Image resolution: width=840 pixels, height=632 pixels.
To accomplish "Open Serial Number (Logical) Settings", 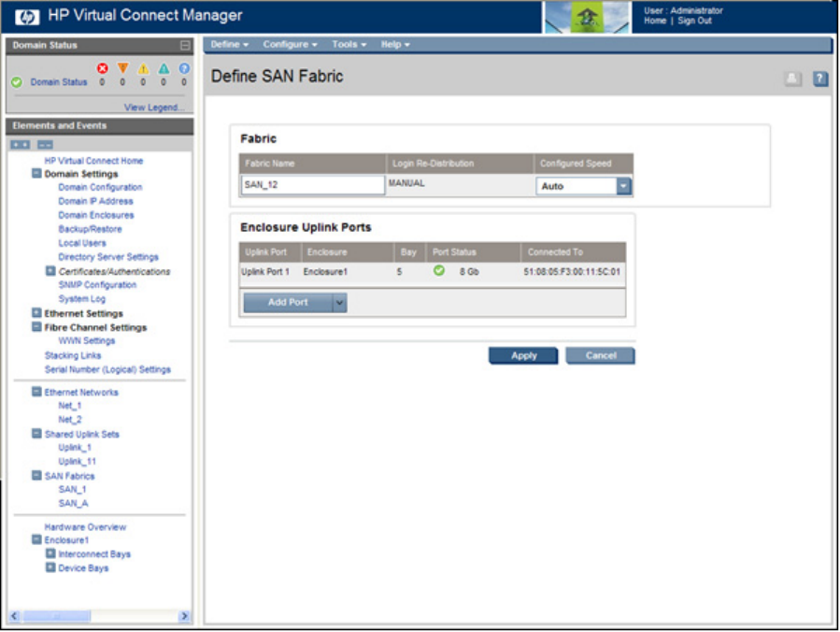I will [107, 369].
